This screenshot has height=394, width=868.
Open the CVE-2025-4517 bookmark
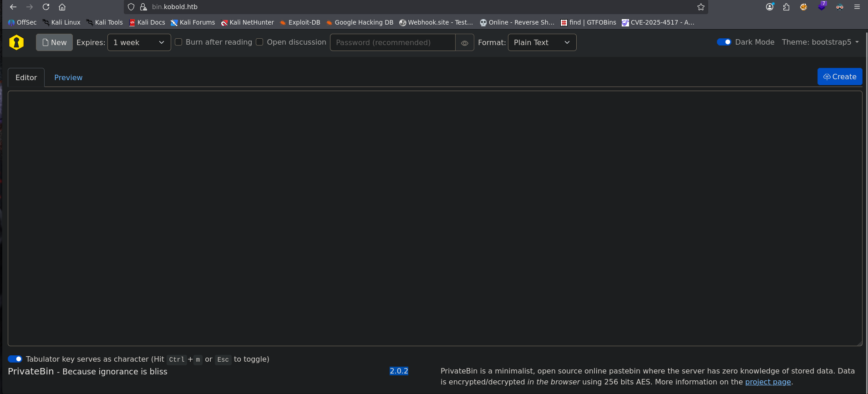pos(658,22)
